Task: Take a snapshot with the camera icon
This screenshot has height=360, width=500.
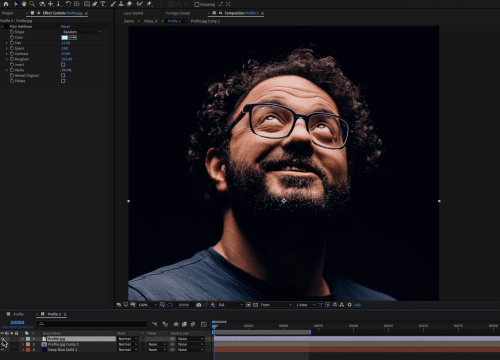Action: pos(199,305)
